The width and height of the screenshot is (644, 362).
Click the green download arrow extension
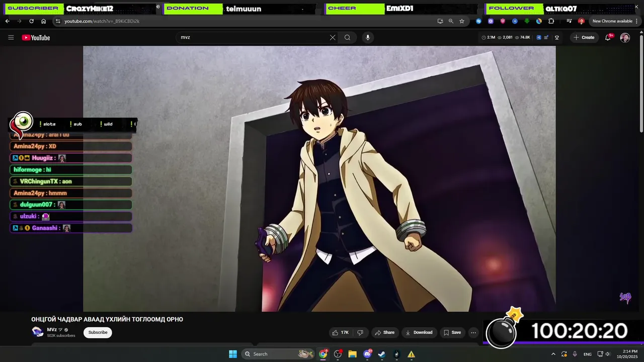click(527, 21)
